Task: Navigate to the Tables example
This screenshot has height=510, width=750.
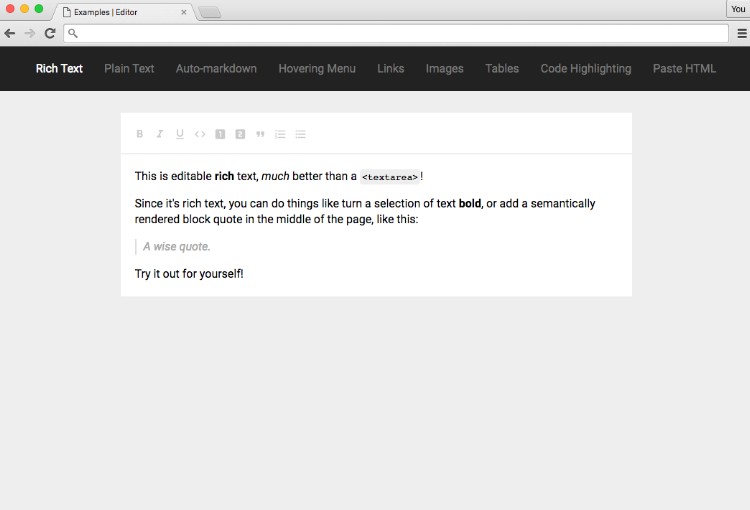Action: [502, 69]
